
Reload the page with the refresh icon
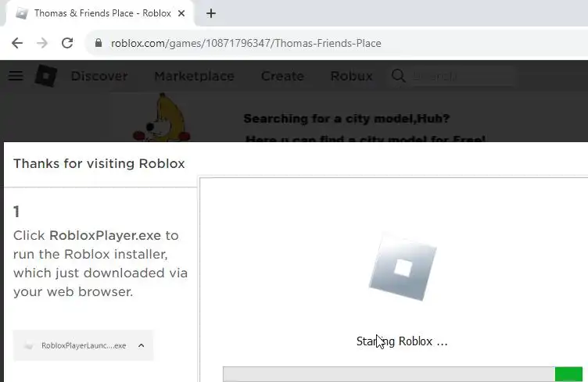coord(67,43)
